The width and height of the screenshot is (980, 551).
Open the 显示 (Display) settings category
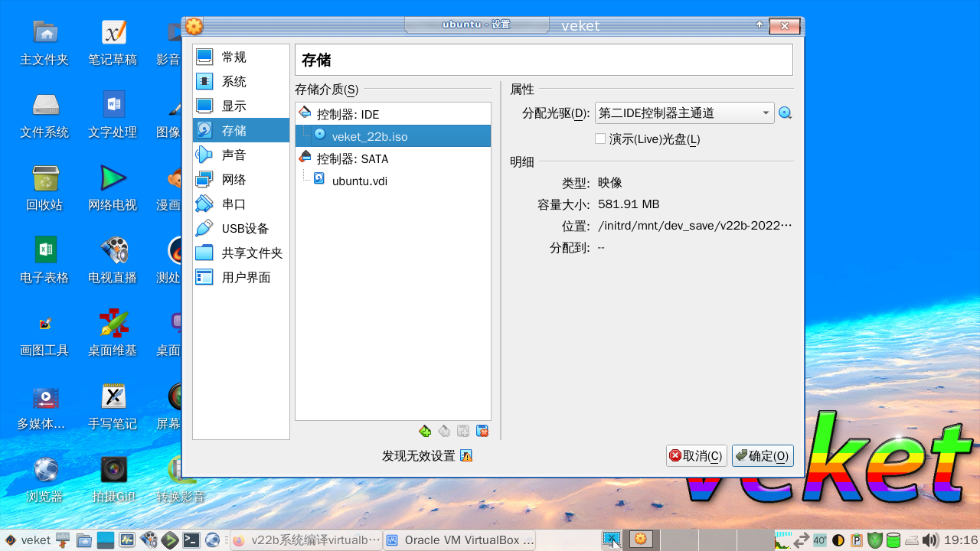pyautogui.click(x=240, y=106)
